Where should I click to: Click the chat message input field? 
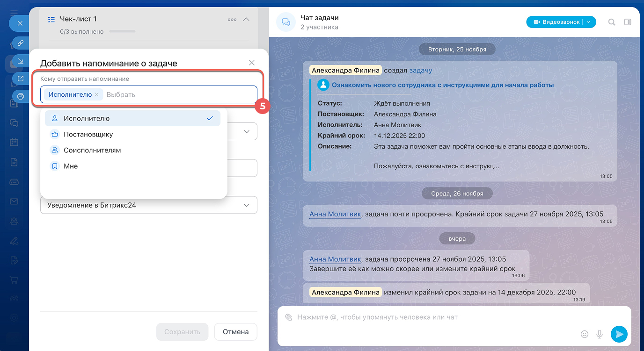tap(431, 317)
